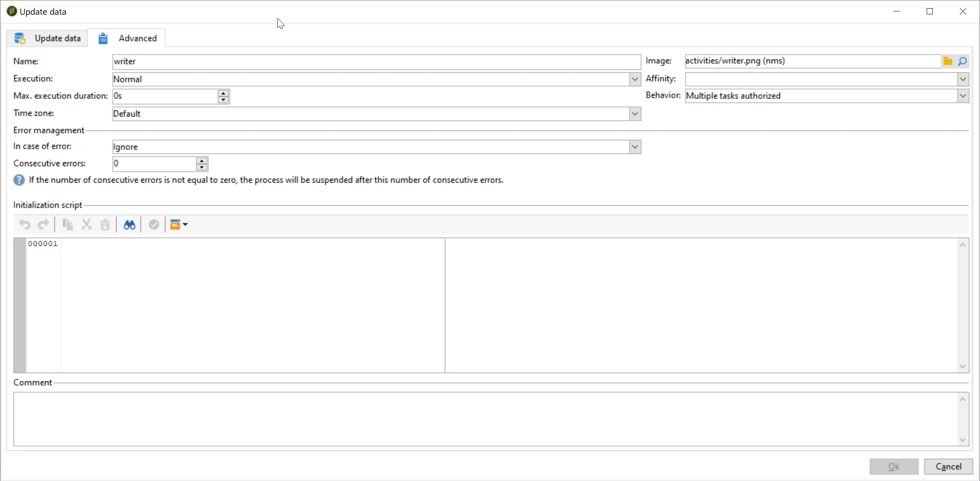Viewport: 980px width, 481px height.
Task: Click the Undo icon in script toolbar
Action: tap(25, 224)
